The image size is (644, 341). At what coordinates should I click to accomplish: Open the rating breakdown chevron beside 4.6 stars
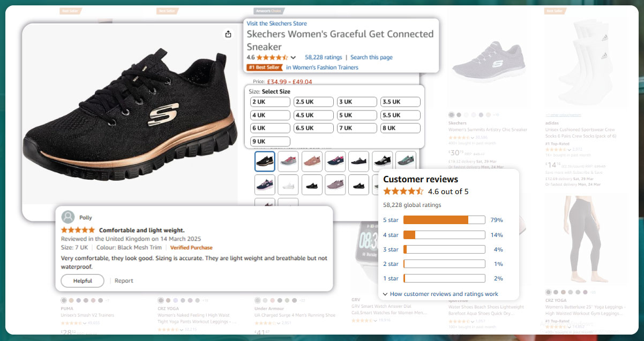293,58
